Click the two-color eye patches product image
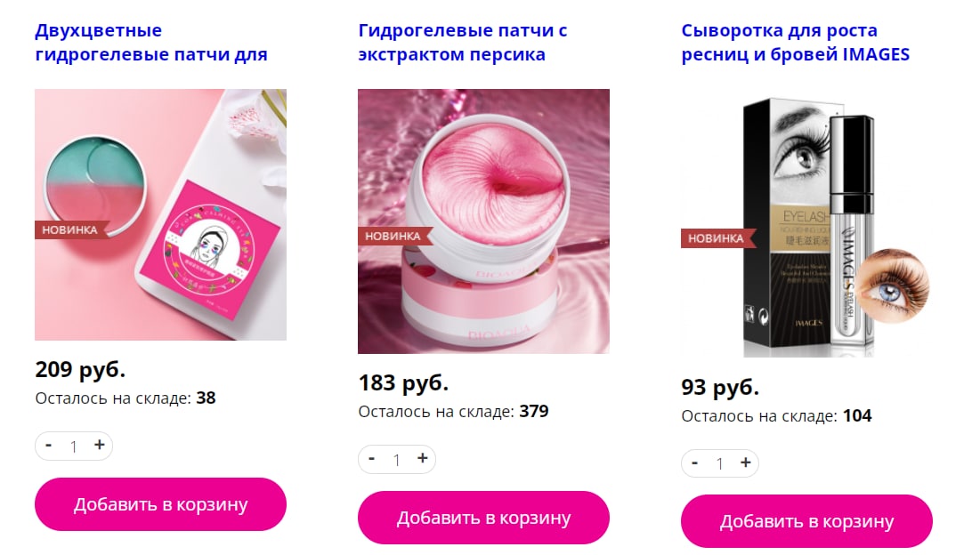Viewport: 980px width, 555px height. (x=160, y=214)
